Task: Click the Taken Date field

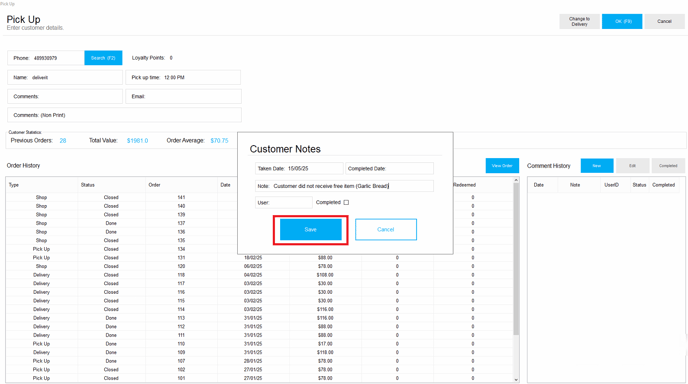Action: [299, 169]
